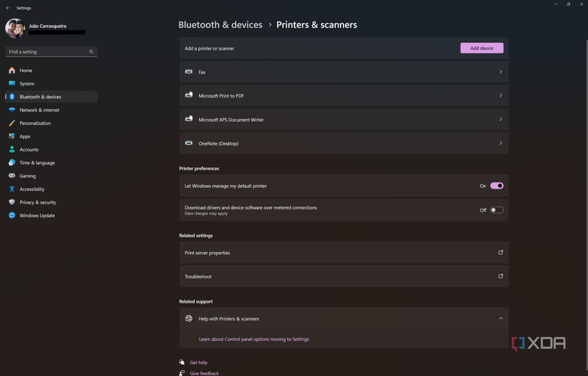Screen dimensions: 588x376
Task: Open the Windows Update sync icon
Action: tap(12, 215)
